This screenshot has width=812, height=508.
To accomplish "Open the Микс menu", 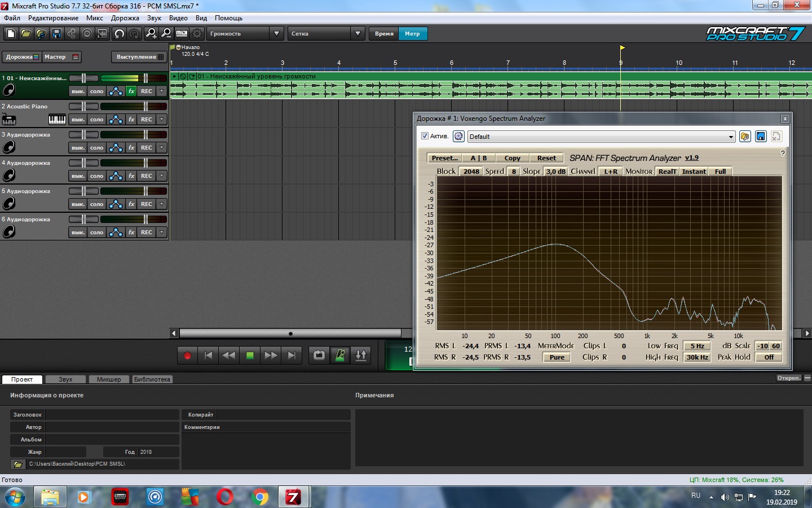I will click(x=94, y=18).
